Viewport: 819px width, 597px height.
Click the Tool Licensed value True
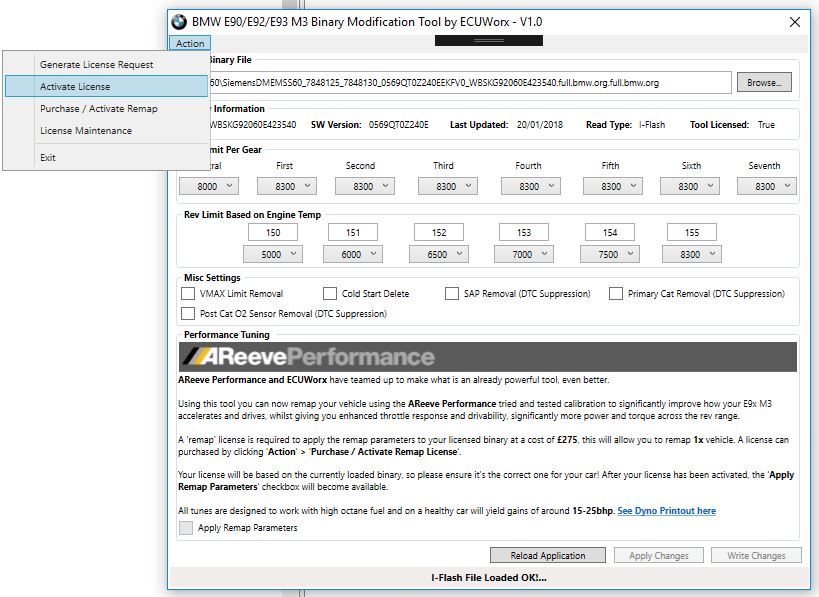(x=766, y=125)
